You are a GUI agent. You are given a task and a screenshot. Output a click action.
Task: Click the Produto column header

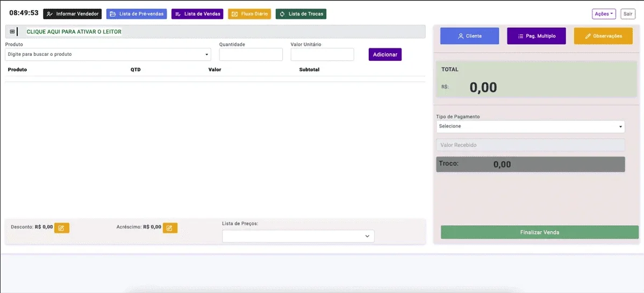tap(17, 70)
